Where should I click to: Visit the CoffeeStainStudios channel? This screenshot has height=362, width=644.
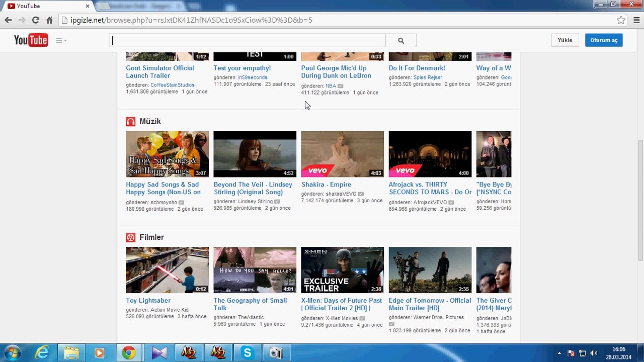[x=173, y=85]
